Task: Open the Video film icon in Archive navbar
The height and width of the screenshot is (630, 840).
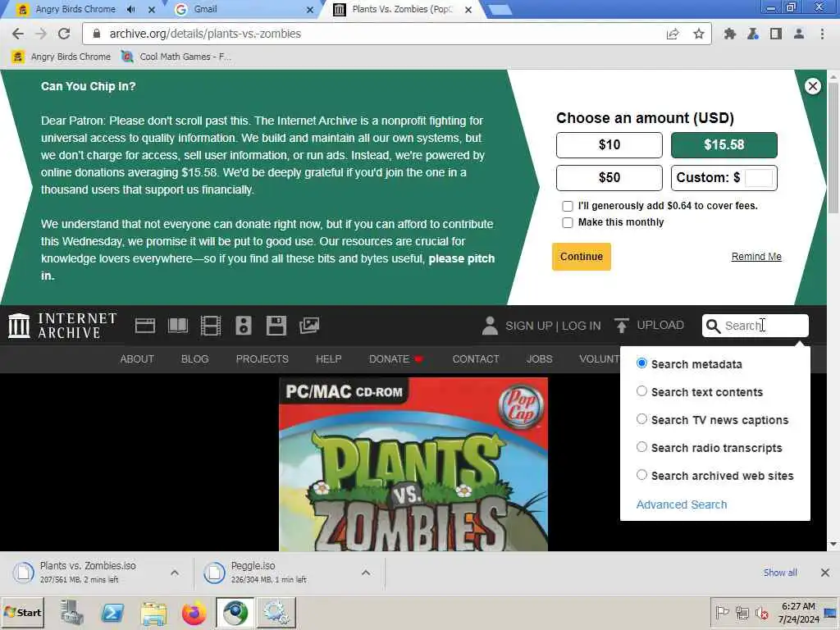Action: tap(211, 326)
